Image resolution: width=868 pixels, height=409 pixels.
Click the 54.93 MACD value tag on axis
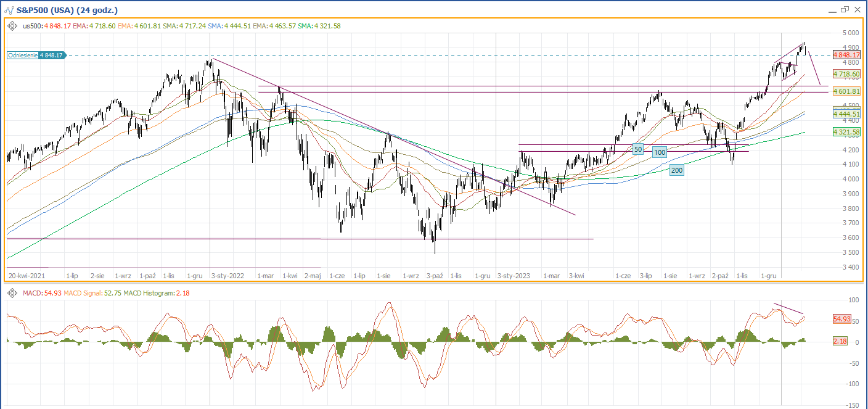click(842, 319)
